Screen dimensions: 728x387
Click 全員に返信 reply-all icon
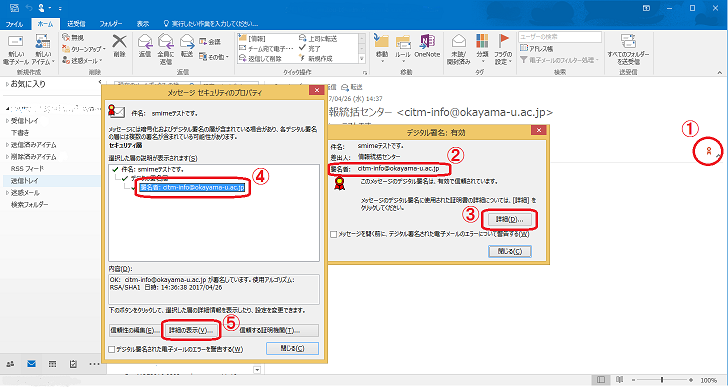click(x=166, y=41)
